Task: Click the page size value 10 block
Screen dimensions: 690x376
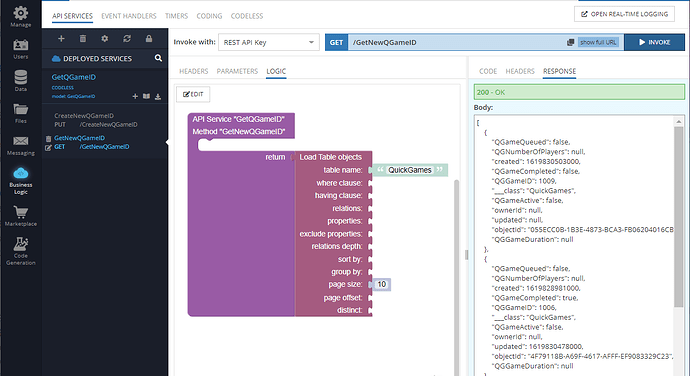Action: [382, 284]
